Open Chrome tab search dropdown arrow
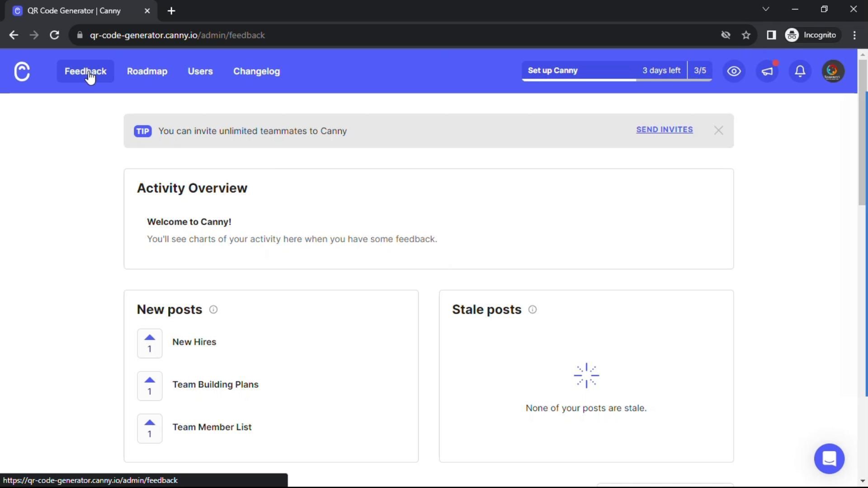This screenshot has width=868, height=488. tap(765, 9)
